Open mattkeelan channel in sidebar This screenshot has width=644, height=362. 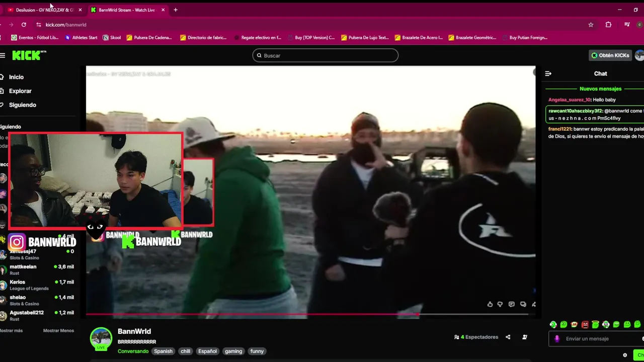[37, 269]
